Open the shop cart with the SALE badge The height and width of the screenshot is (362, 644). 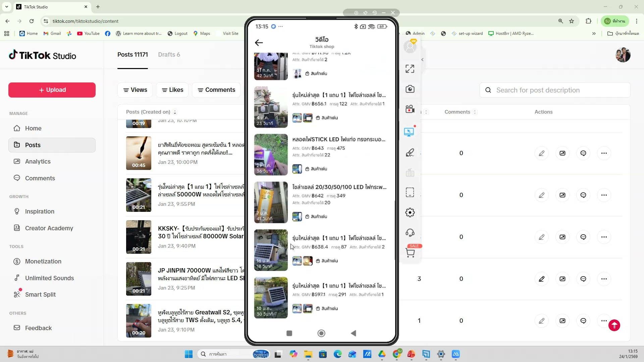pyautogui.click(x=411, y=253)
